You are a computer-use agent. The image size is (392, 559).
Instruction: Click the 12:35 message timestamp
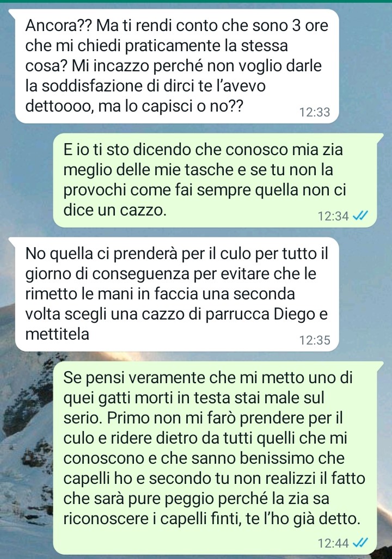pyautogui.click(x=315, y=340)
